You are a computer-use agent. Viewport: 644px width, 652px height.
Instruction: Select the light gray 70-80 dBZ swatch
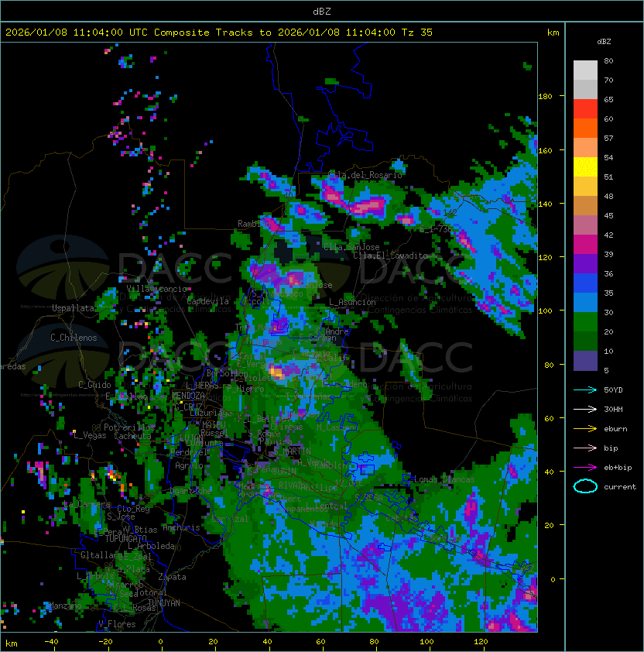[585, 70]
